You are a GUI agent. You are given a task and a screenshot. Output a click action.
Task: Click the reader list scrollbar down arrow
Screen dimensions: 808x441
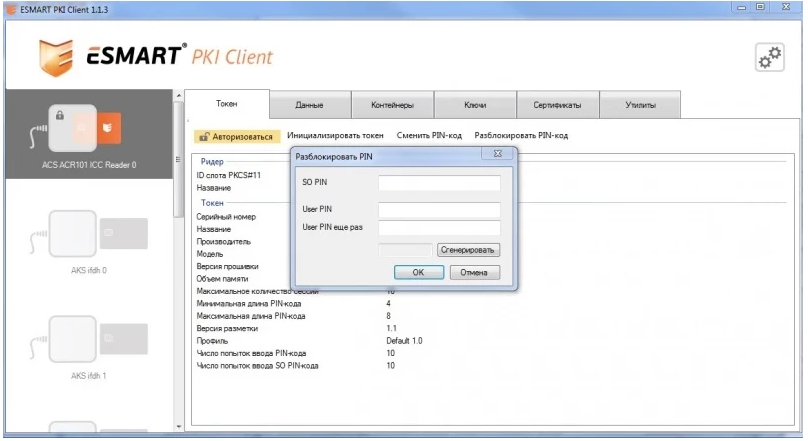pyautogui.click(x=179, y=427)
